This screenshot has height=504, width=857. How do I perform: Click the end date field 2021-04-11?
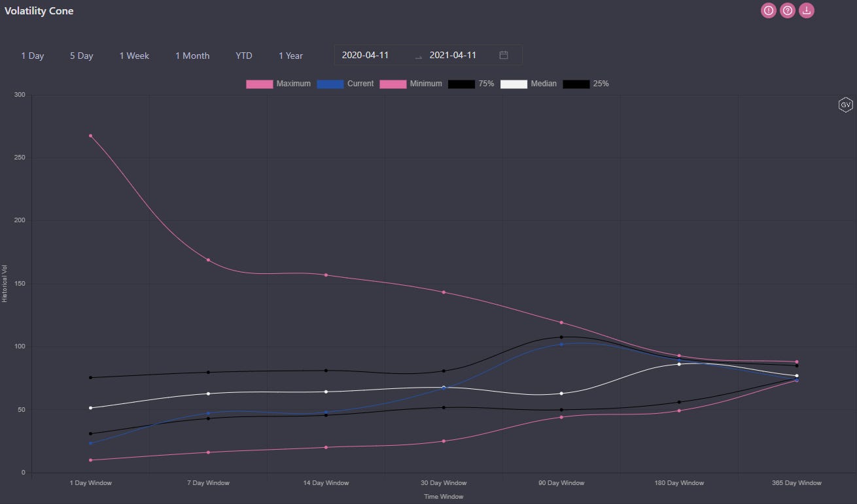tap(453, 55)
